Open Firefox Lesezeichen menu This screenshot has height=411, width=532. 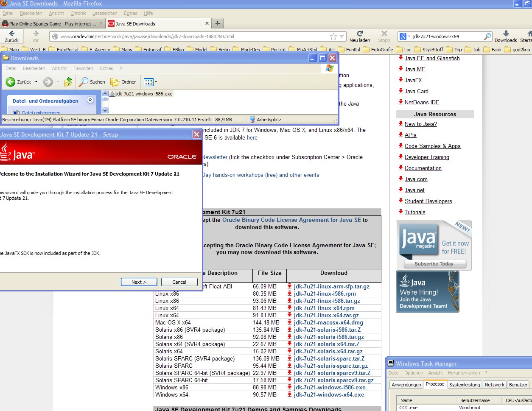click(x=105, y=13)
